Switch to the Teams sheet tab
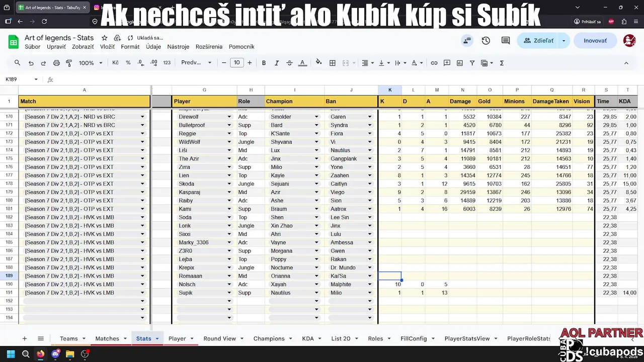 point(69,339)
